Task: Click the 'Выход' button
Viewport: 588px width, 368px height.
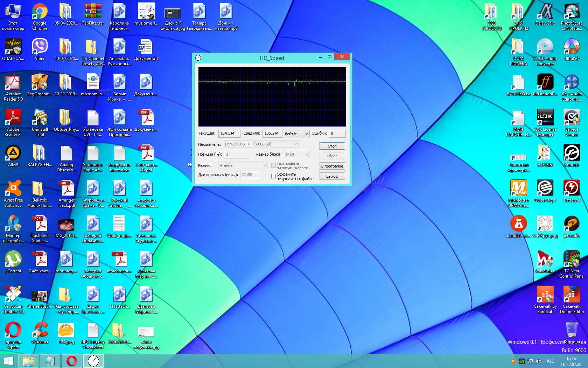Action: coord(332,176)
